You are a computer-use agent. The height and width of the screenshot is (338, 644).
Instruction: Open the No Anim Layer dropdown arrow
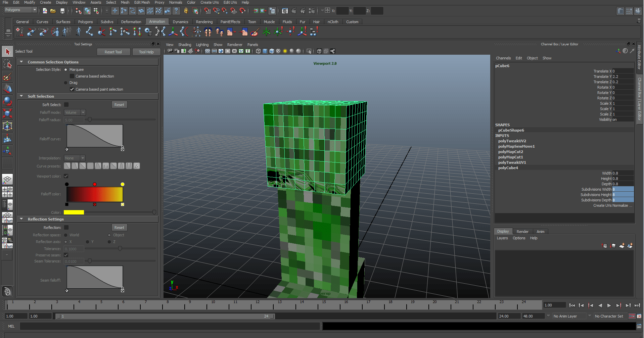(x=548, y=316)
